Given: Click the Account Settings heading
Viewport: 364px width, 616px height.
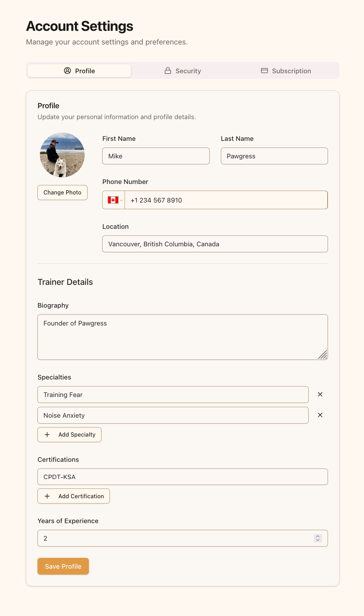Looking at the screenshot, I should coord(79,26).
